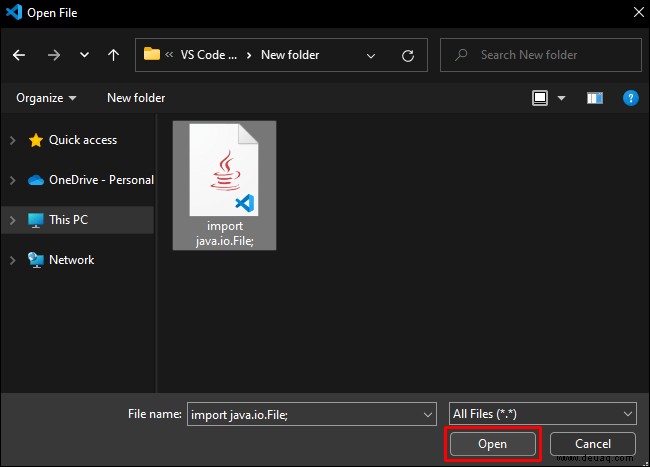Select This PC in the sidebar
The height and width of the screenshot is (467, 650).
point(68,220)
